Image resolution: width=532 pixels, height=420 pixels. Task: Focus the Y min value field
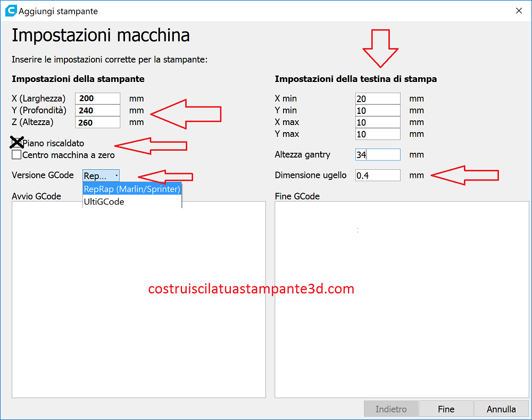click(x=378, y=110)
